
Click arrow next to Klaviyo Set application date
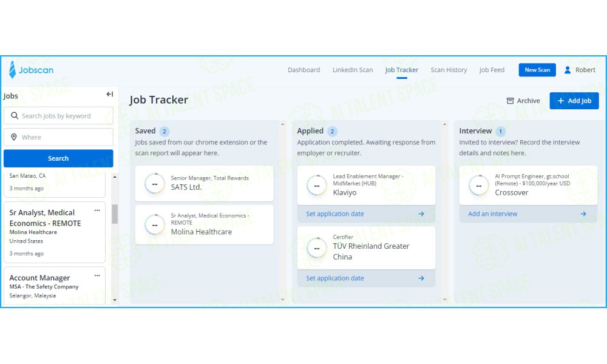[421, 214]
